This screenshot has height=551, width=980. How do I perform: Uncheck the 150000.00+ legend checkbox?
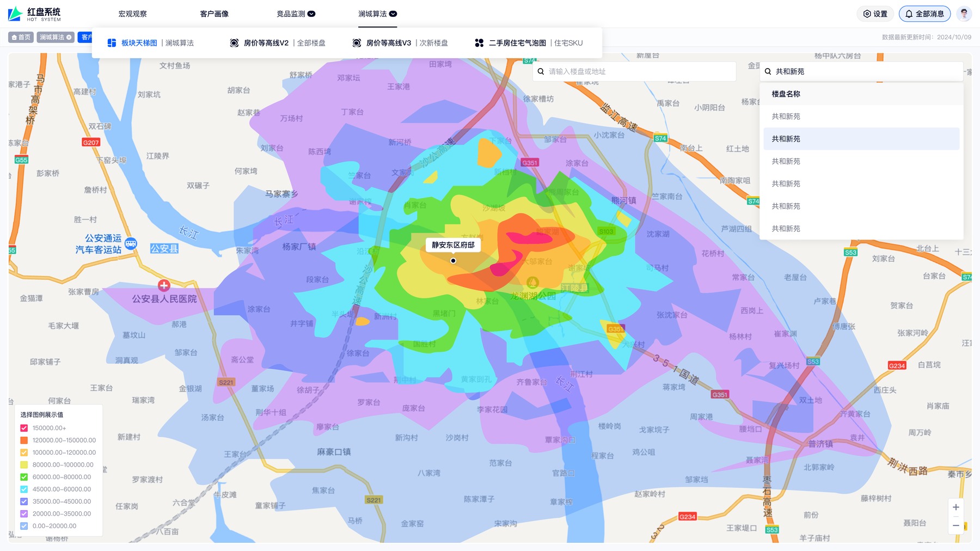pos(24,428)
